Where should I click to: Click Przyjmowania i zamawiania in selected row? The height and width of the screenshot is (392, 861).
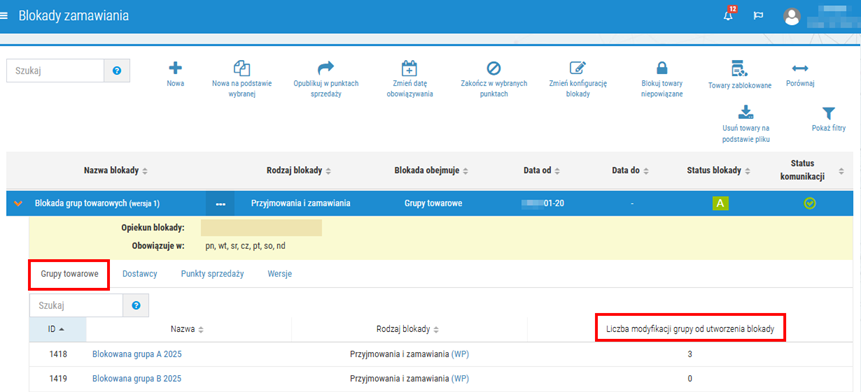click(300, 204)
